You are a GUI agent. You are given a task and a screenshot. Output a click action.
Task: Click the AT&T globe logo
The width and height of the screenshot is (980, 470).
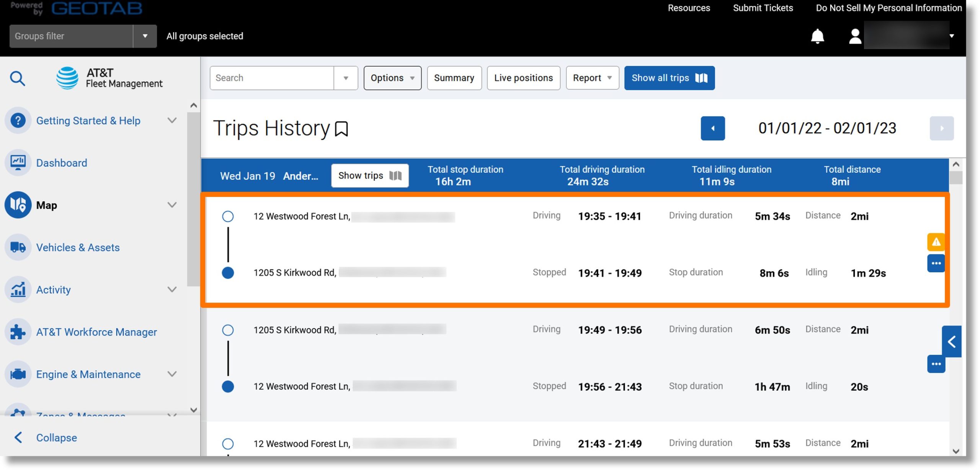click(67, 78)
